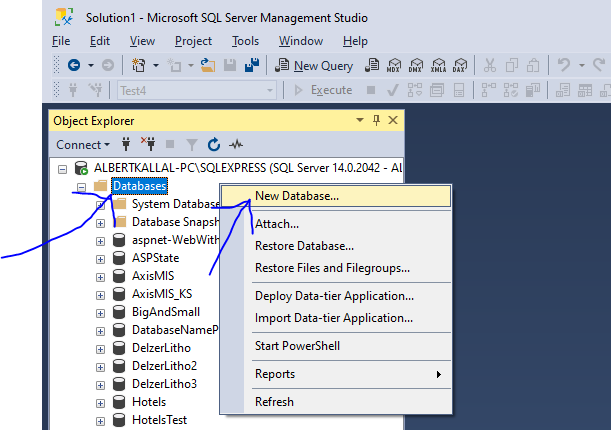Click the Parse checkmark icon
Viewport: 611px width, 430px height.
pos(392,90)
